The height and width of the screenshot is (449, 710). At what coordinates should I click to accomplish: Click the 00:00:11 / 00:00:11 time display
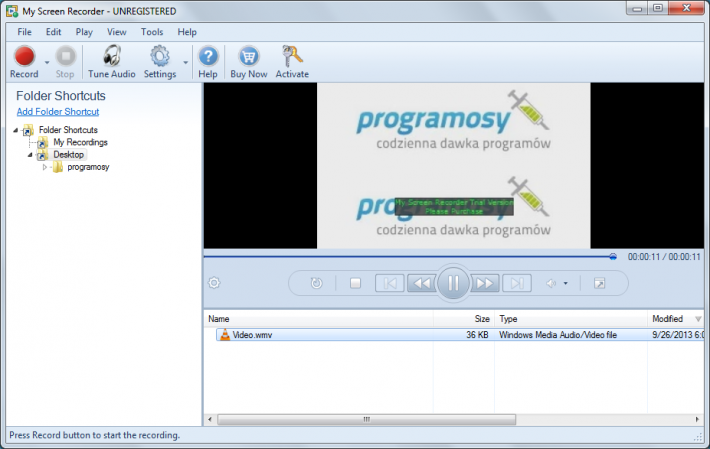[x=664, y=257]
